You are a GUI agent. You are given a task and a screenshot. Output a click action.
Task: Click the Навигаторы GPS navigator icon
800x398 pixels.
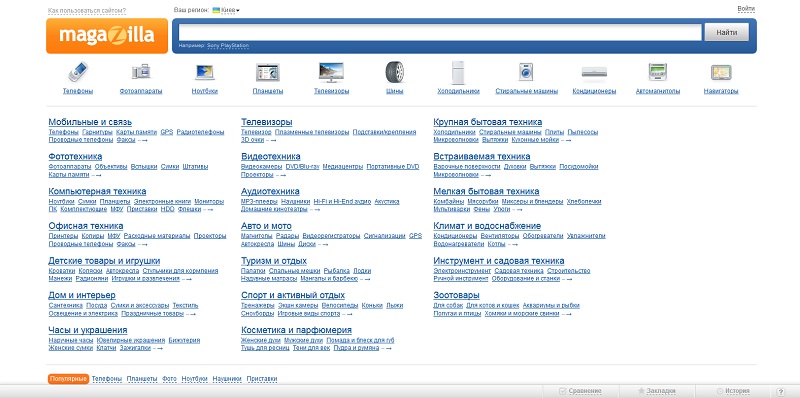(721, 72)
